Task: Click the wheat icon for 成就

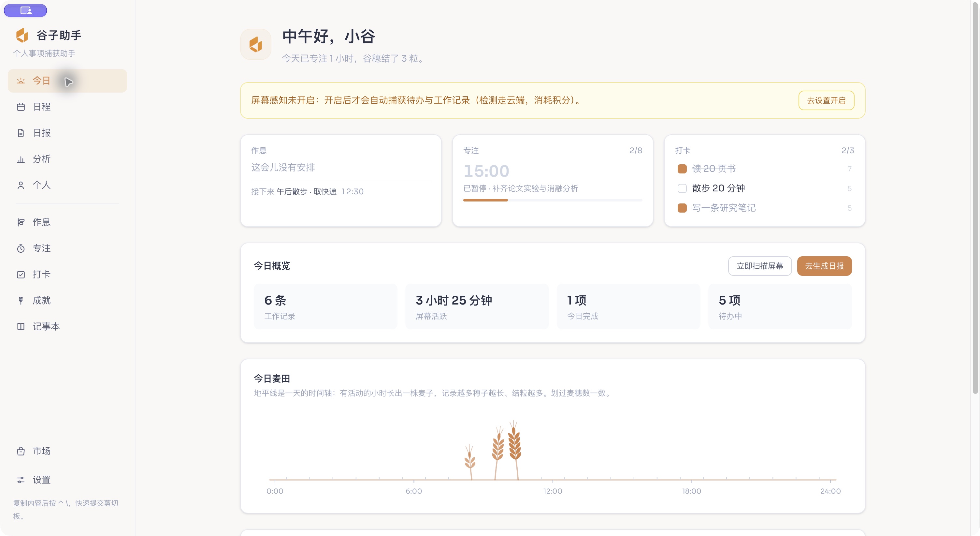Action: pyautogui.click(x=21, y=300)
